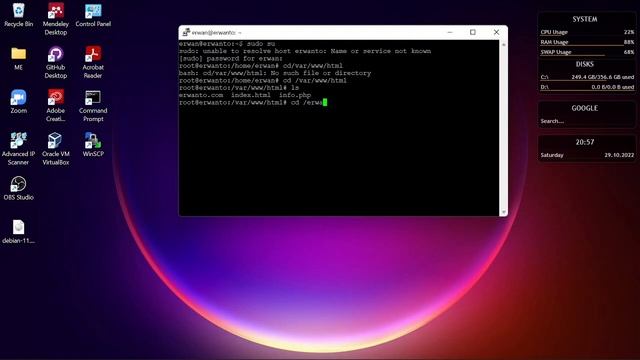
Task: Open the WinSCP desktop shortcut
Action: coord(93,144)
